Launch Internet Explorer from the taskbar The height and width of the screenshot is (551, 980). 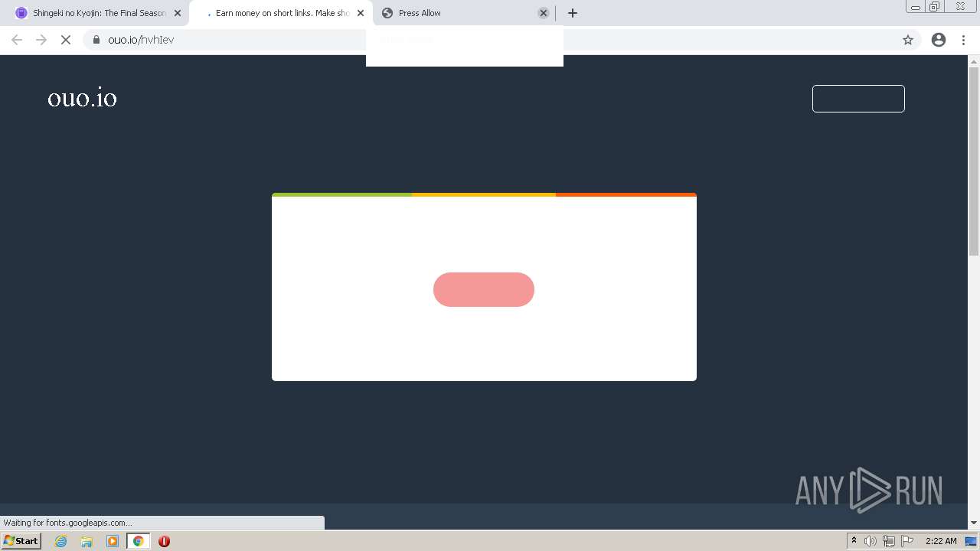coord(61,541)
